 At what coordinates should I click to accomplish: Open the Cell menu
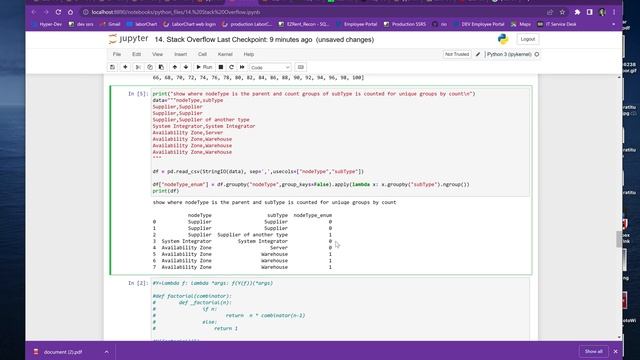(x=202, y=54)
